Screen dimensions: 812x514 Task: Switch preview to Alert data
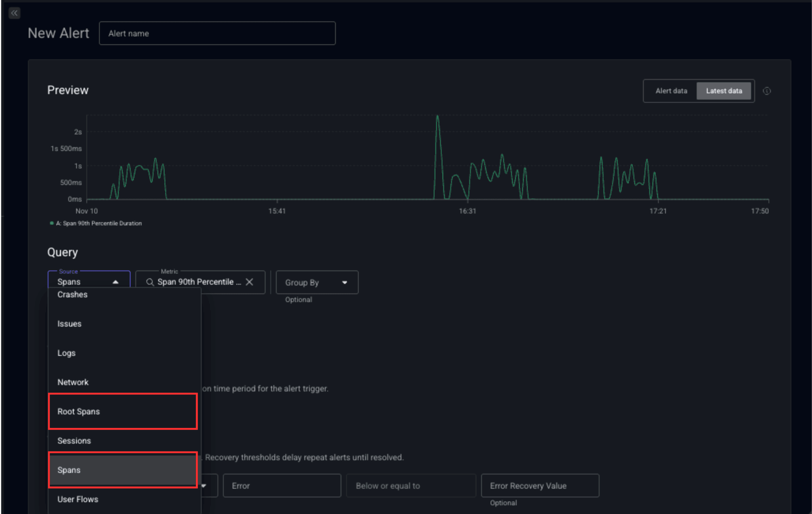click(x=671, y=91)
